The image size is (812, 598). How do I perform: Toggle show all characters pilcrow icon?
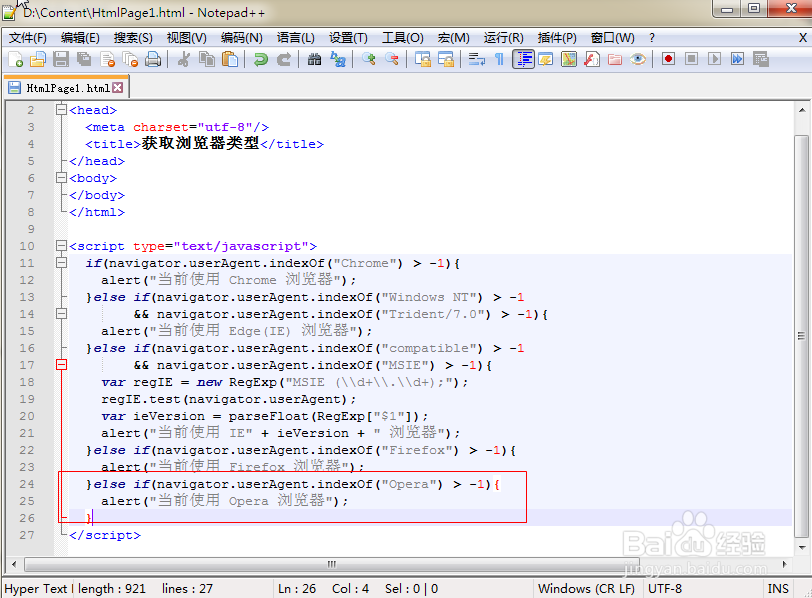point(499,60)
